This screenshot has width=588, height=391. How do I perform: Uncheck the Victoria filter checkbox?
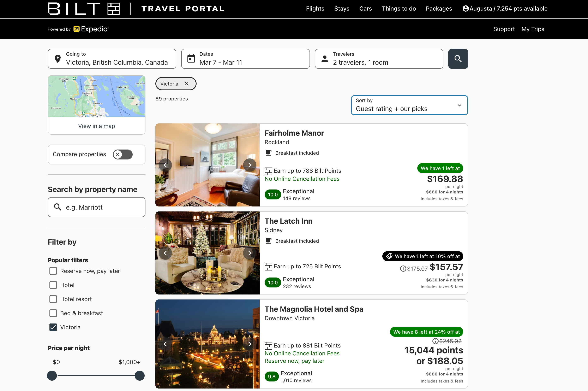tap(53, 327)
